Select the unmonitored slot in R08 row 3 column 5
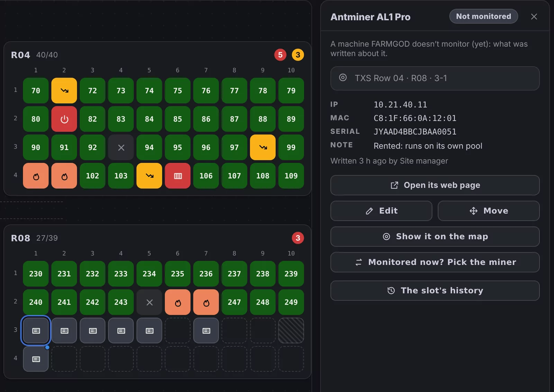The width and height of the screenshot is (554, 392). [x=149, y=330]
